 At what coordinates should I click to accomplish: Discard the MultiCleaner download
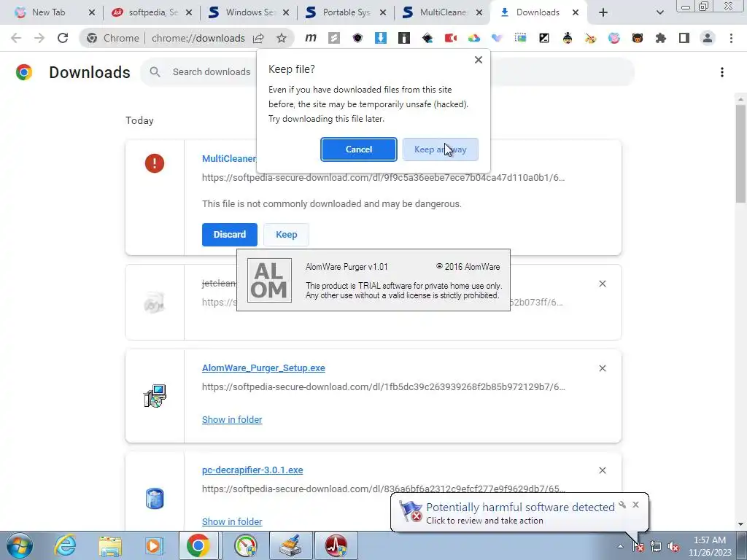point(230,234)
